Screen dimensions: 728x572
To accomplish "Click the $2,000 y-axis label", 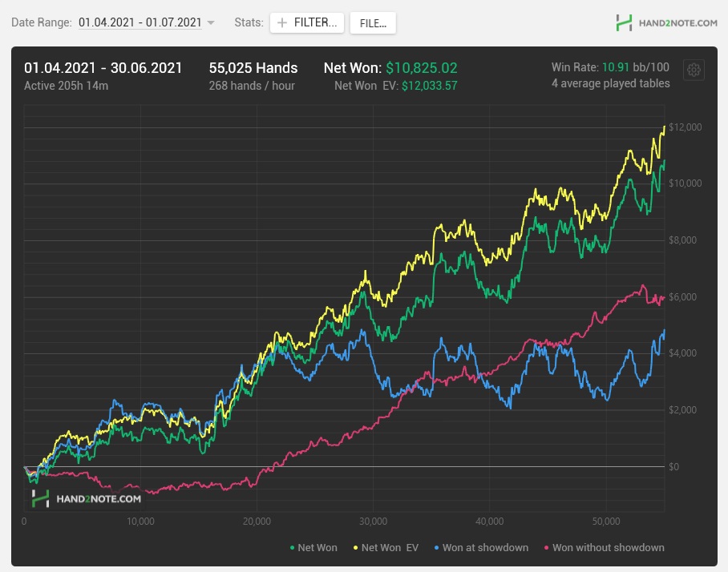I will pyautogui.click(x=682, y=410).
